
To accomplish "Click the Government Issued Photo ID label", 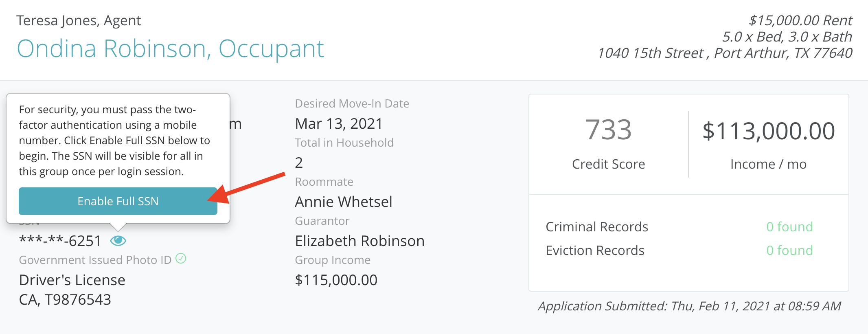I will tap(95, 260).
